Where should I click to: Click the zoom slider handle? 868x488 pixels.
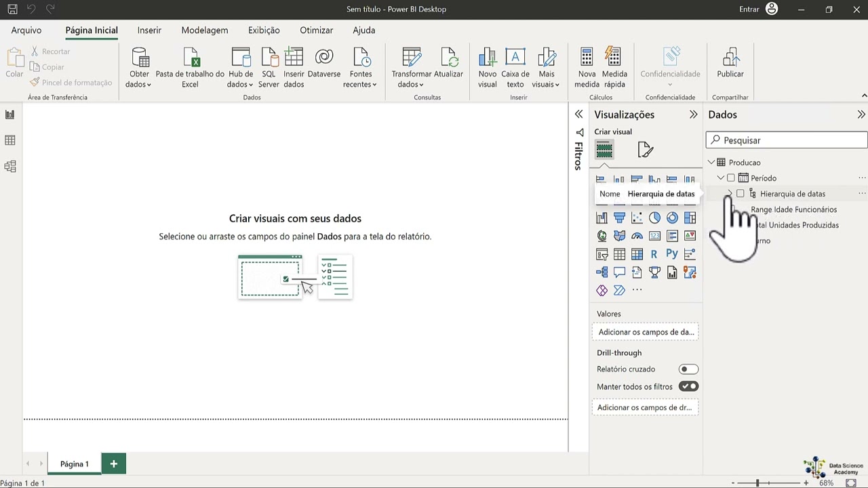757,483
